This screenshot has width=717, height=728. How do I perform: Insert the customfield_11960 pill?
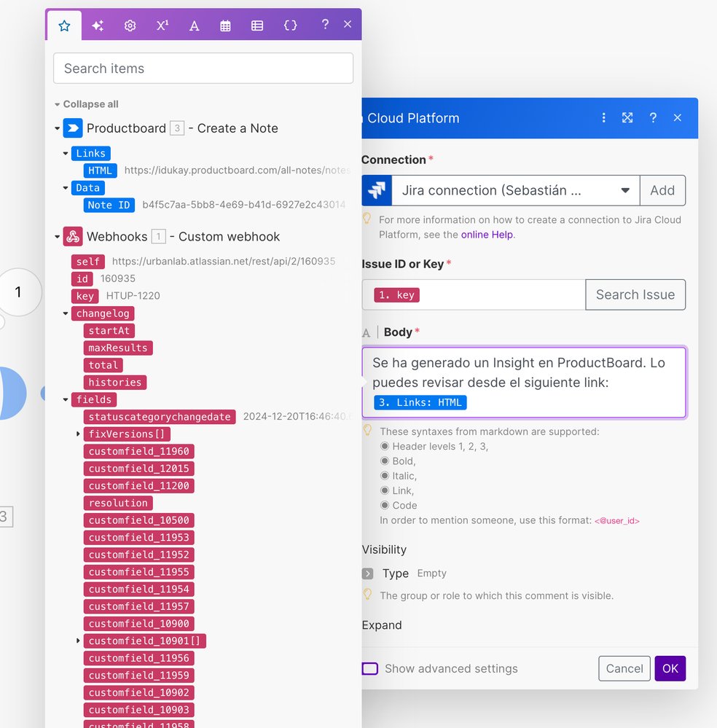[x=139, y=451]
